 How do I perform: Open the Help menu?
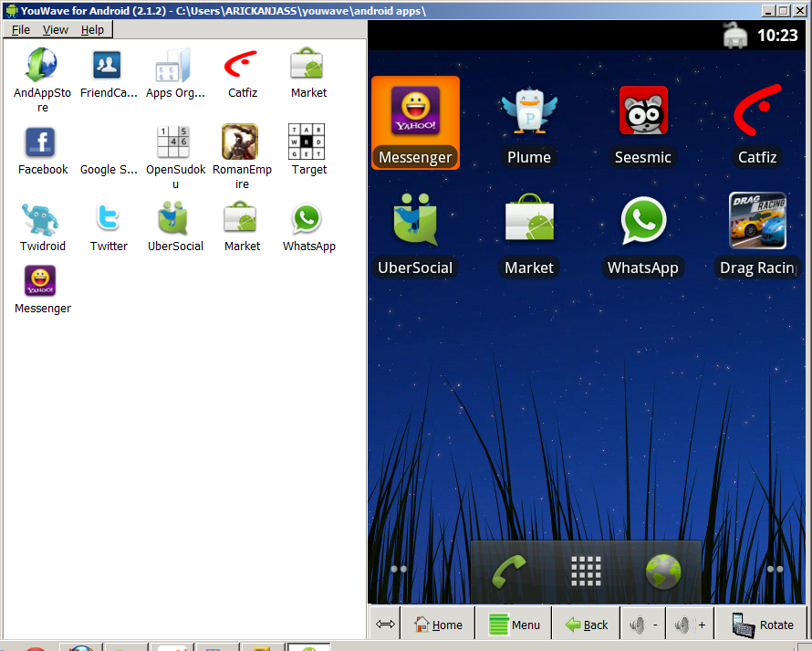[92, 29]
